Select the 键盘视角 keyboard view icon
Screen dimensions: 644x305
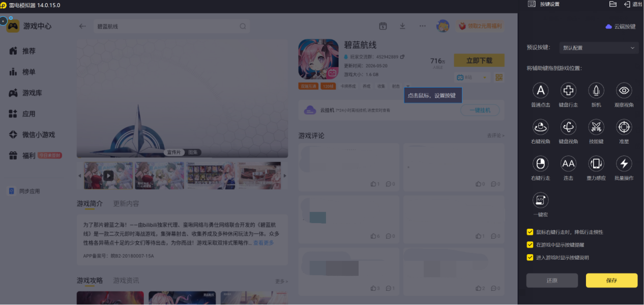coord(568,127)
